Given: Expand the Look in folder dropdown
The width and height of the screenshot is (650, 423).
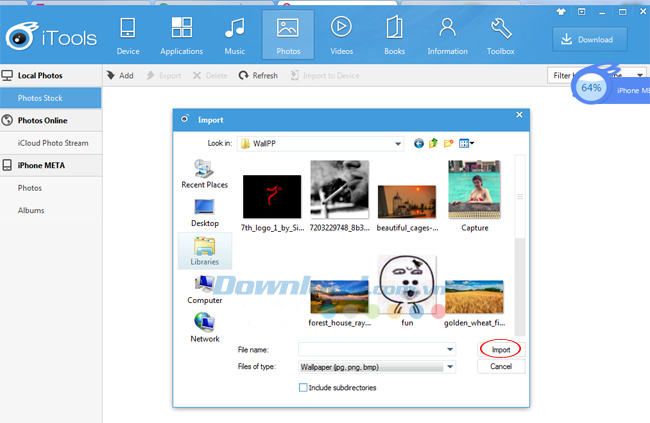Looking at the screenshot, I should pos(397,143).
